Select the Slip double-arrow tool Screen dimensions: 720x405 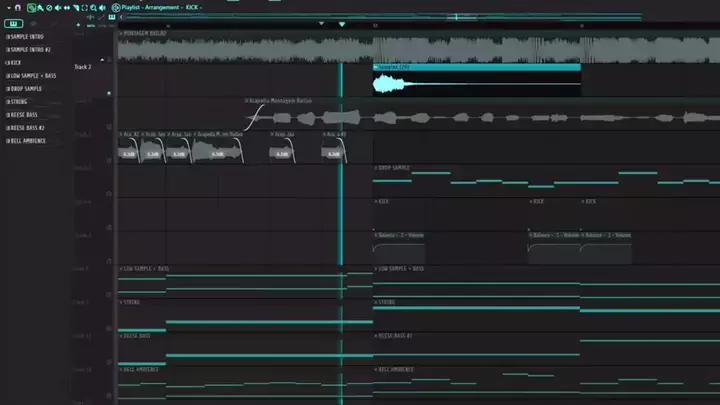(67, 7)
